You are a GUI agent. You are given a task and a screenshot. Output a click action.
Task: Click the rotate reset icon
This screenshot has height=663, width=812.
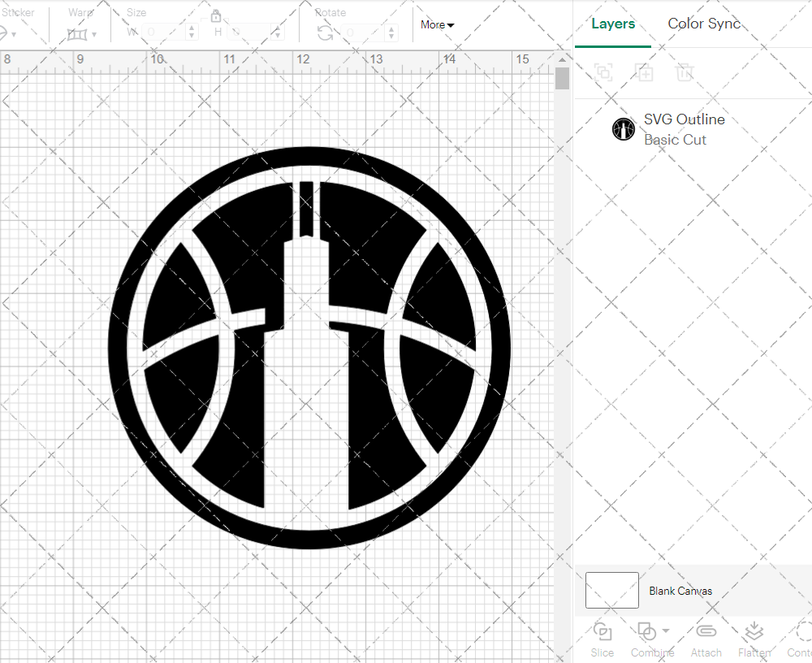323,32
